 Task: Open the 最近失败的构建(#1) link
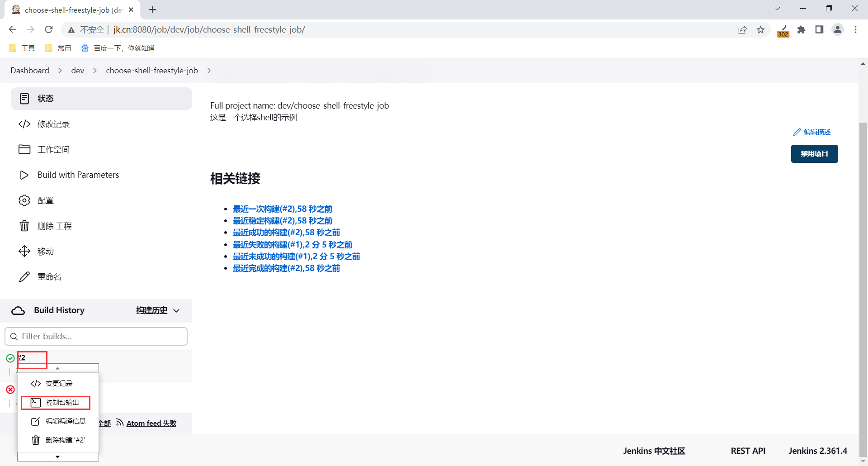(x=292, y=245)
